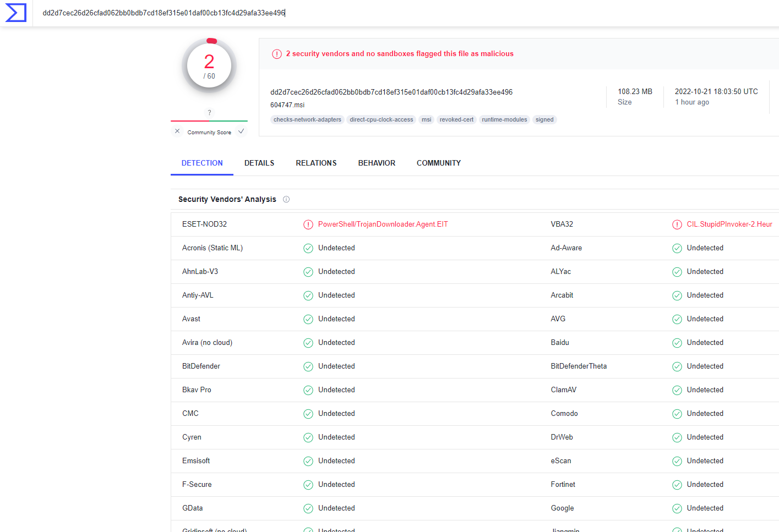This screenshot has width=779, height=532.
Task: Switch to the DETAILS tab
Action: [x=259, y=163]
